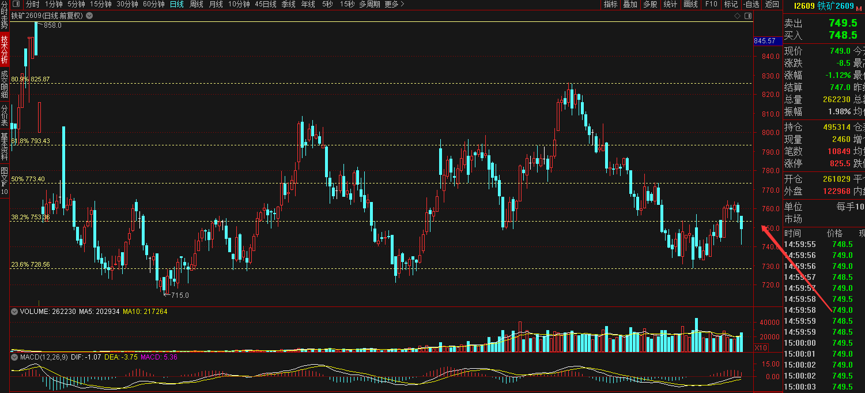Choose the 45日线 period

pos(266,4)
